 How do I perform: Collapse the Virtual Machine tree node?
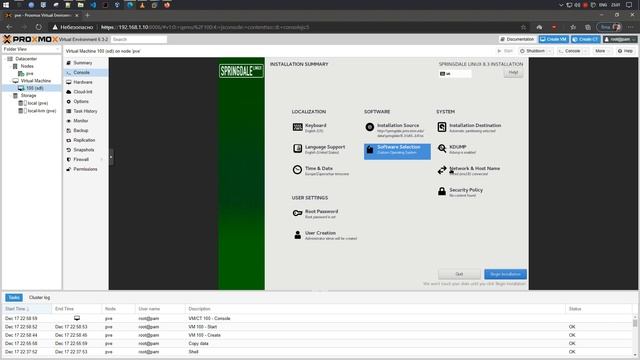(10, 81)
